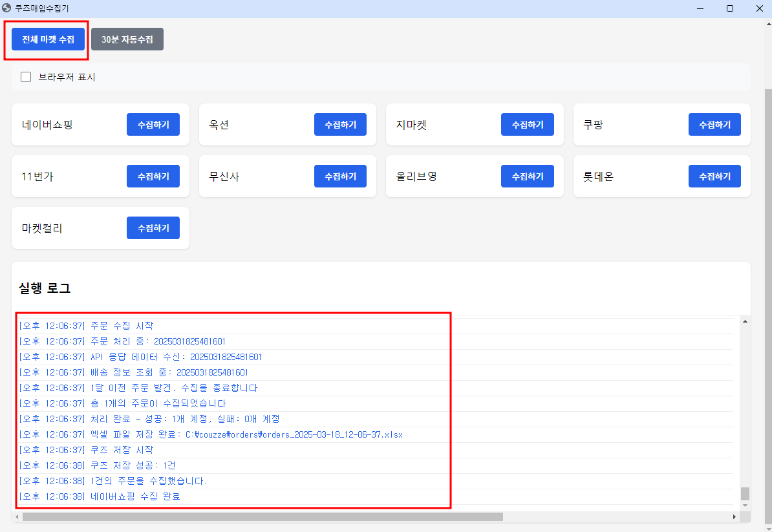Click the app icon in the title bar
This screenshot has height=532, width=772.
6,8
